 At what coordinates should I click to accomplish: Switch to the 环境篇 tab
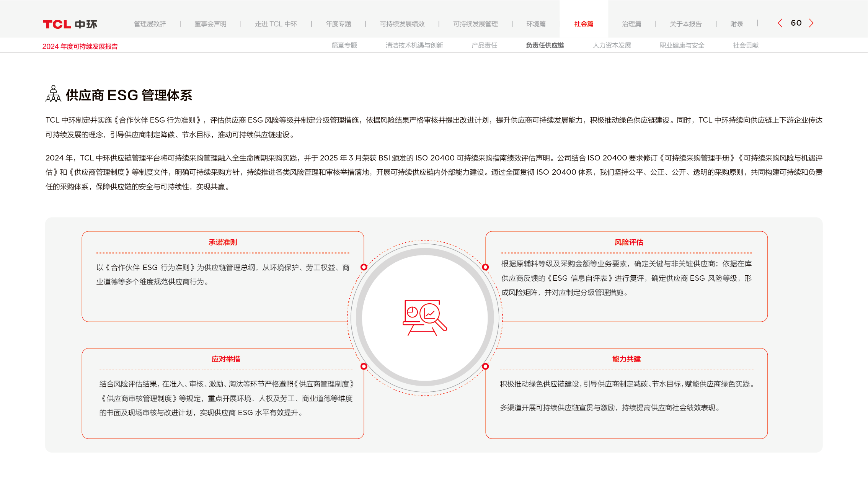tap(536, 24)
